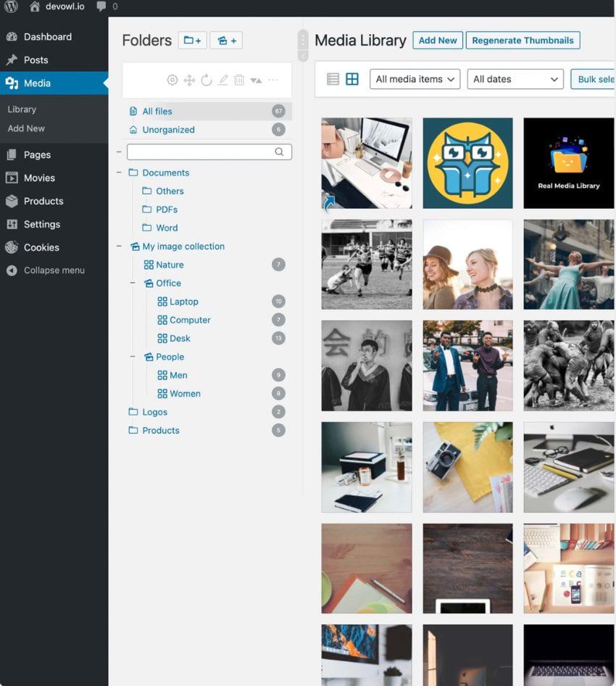Viewport: 616px width, 686px height.
Task: Open the three-dots more options in folder toolbar
Action: click(272, 80)
